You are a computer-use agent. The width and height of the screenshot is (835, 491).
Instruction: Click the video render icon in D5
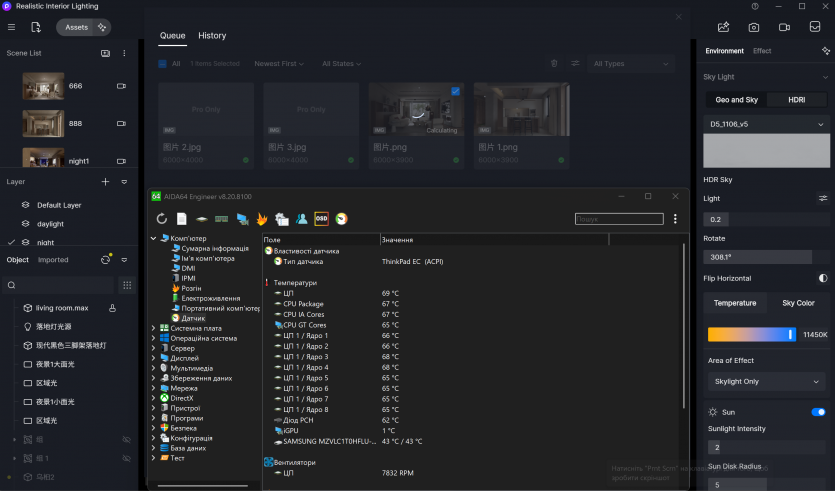coord(785,27)
